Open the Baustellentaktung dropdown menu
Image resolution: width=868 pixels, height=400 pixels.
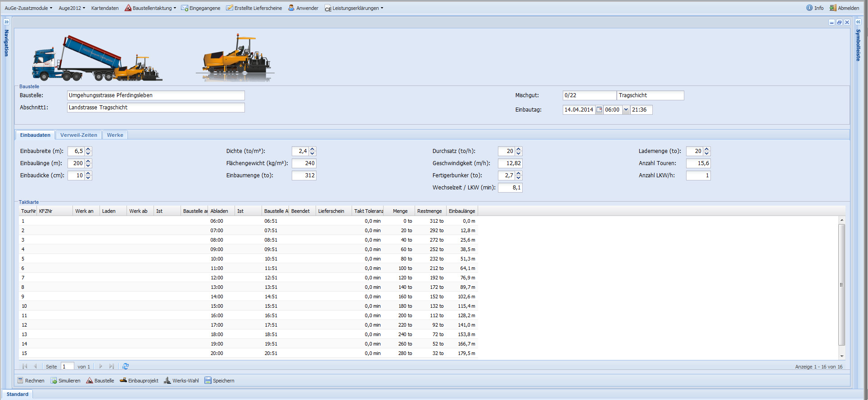pos(150,8)
